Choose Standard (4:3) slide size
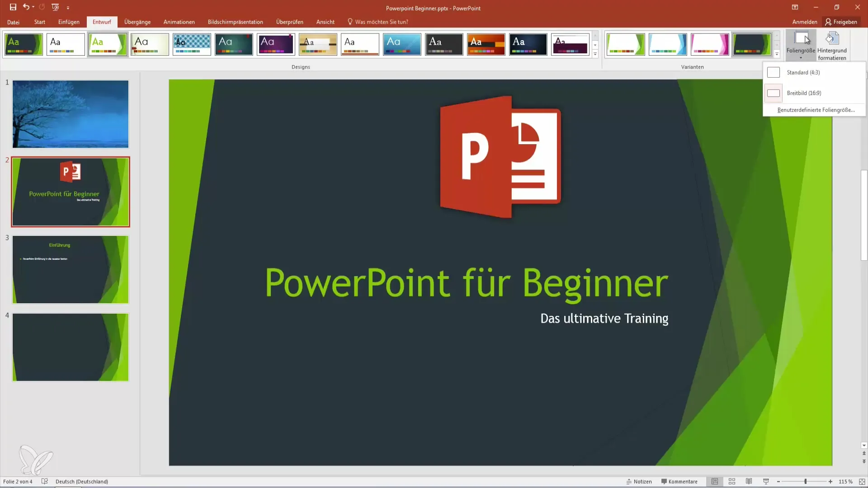The image size is (868, 488). [814, 72]
